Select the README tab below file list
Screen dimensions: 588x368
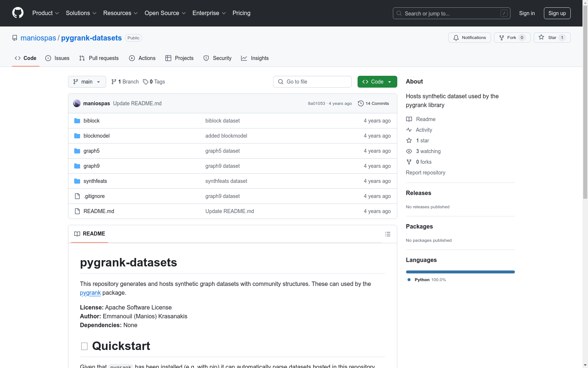(x=90, y=234)
